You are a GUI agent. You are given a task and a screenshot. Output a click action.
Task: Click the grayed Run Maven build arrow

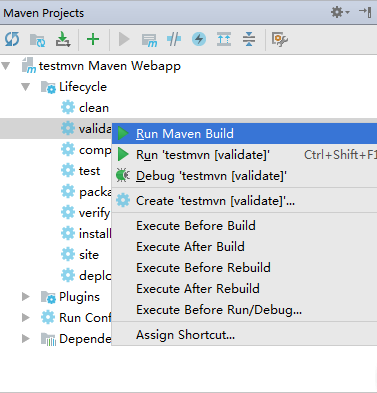click(x=124, y=39)
